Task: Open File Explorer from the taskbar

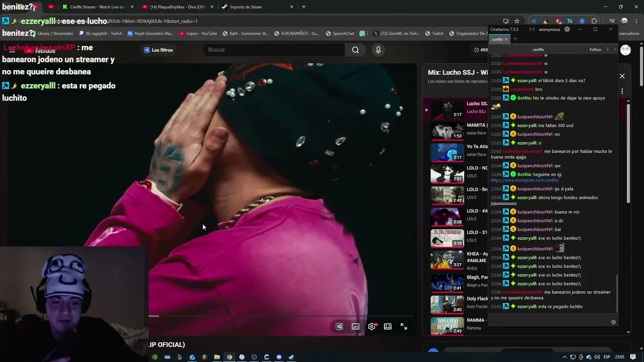Action: pyautogui.click(x=217, y=357)
